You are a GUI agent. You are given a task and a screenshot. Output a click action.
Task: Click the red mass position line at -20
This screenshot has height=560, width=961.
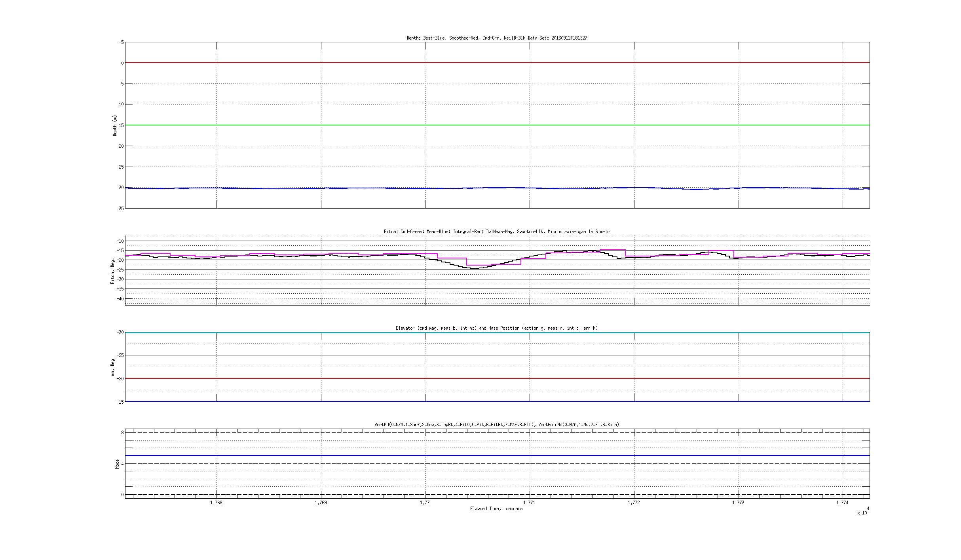click(x=497, y=378)
